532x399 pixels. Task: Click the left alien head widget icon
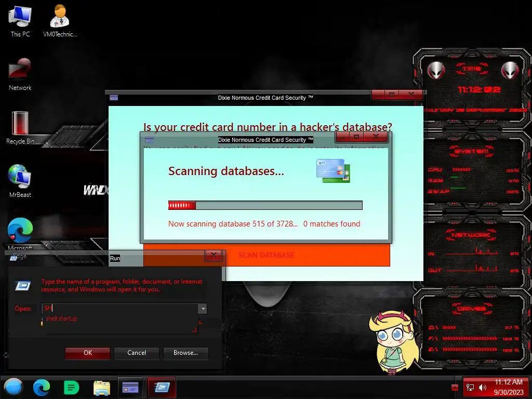click(436, 70)
